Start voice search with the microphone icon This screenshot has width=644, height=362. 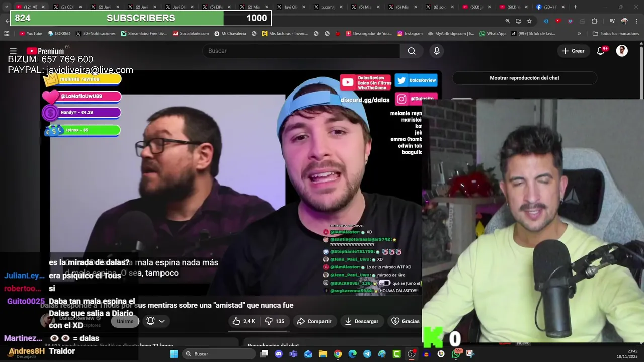[x=437, y=51]
